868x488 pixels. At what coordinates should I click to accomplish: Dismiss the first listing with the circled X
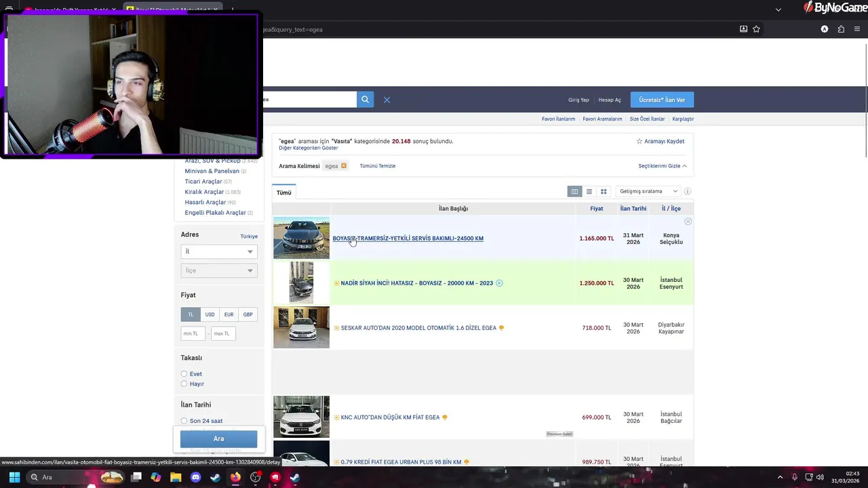pyautogui.click(x=688, y=222)
